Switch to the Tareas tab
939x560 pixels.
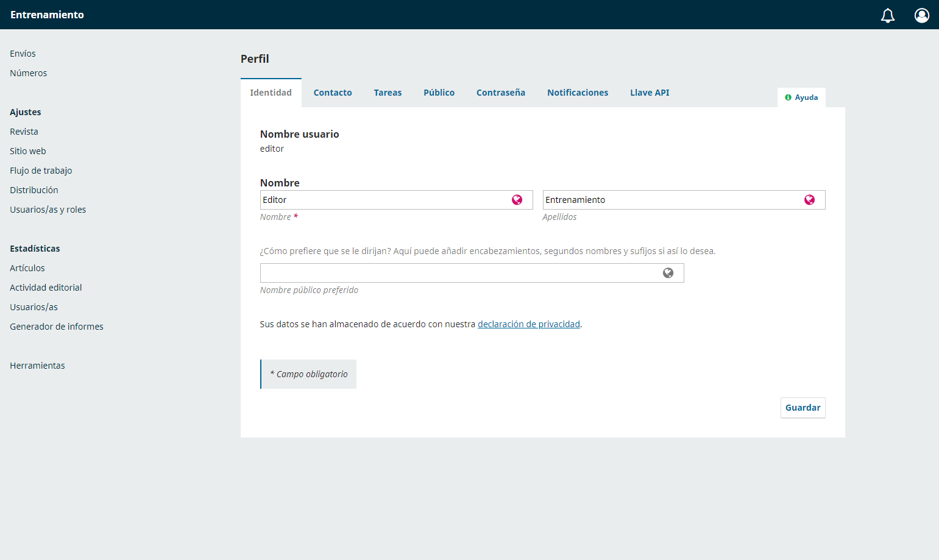(x=388, y=93)
